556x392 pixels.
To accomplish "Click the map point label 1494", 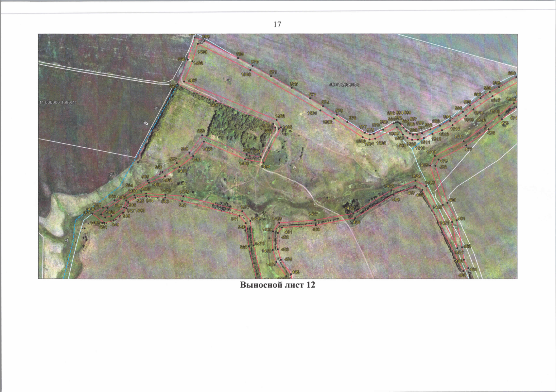I will tap(265, 167).
